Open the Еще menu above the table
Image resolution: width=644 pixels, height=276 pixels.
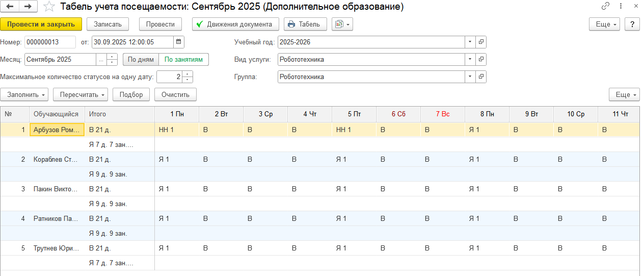pyautogui.click(x=624, y=94)
